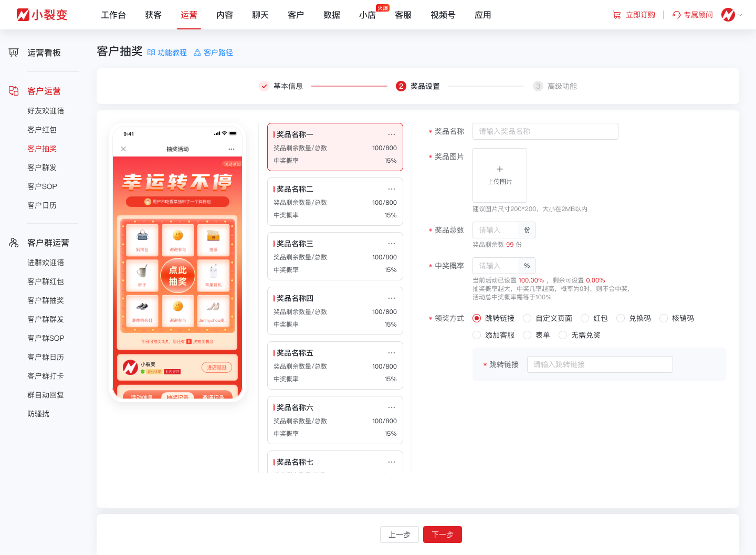Click the 跳转链接 URL input field
This screenshot has height=555, width=756.
pyautogui.click(x=600, y=364)
